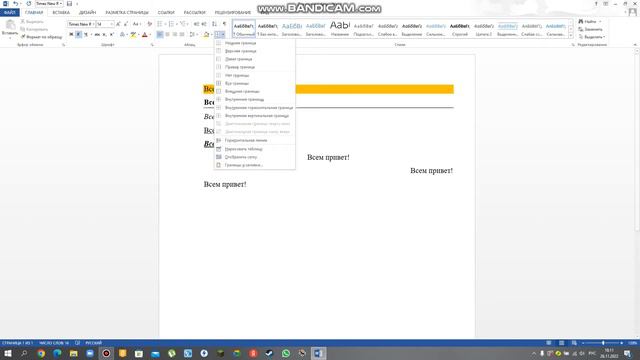Viewport: 640px width, 360px height.
Task: Select the Название (Title) style thumbnail
Action: (340, 29)
